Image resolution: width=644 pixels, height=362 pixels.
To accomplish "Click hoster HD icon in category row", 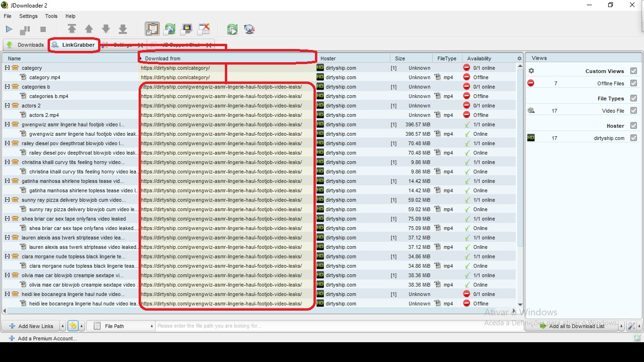I will pos(320,68).
